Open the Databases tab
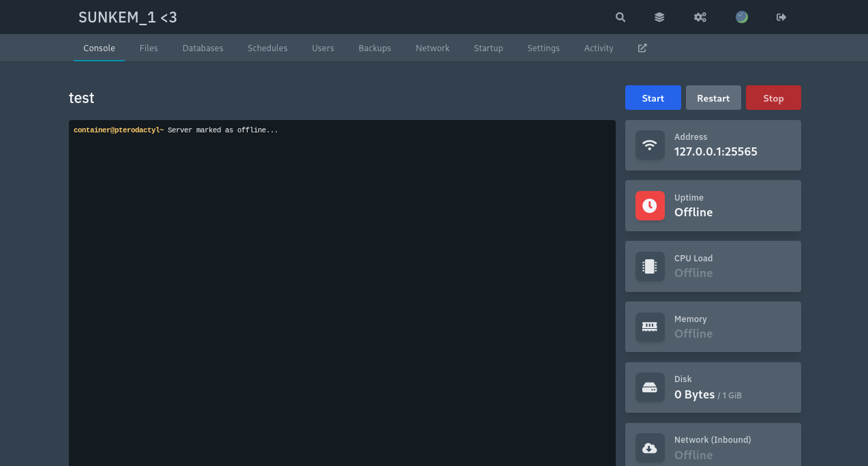Viewport: 868px width, 466px height. [203, 48]
